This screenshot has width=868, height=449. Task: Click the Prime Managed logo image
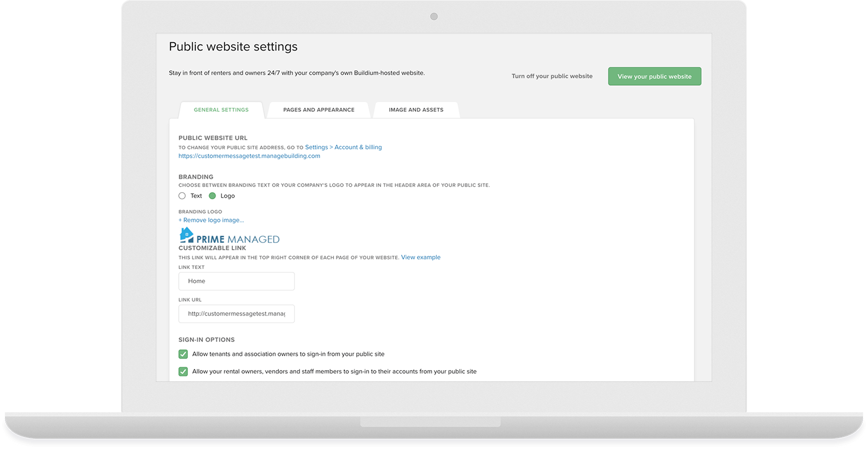pyautogui.click(x=229, y=236)
